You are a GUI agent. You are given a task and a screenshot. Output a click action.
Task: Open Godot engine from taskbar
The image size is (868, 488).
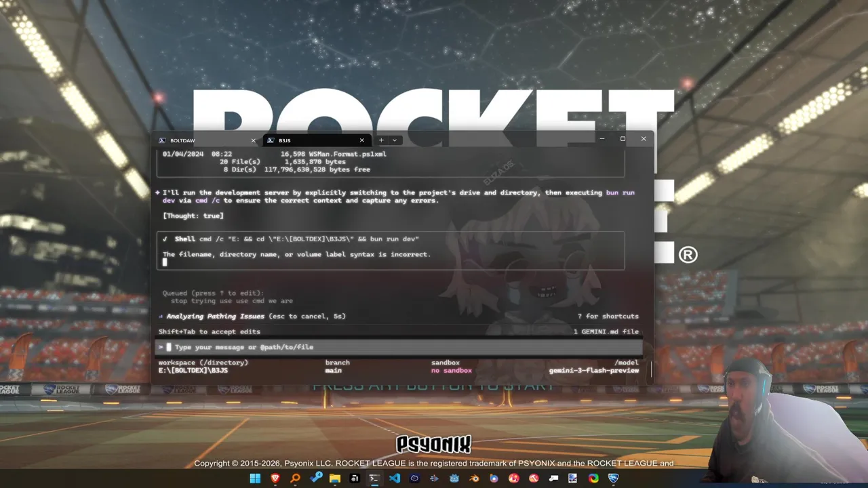(x=454, y=479)
